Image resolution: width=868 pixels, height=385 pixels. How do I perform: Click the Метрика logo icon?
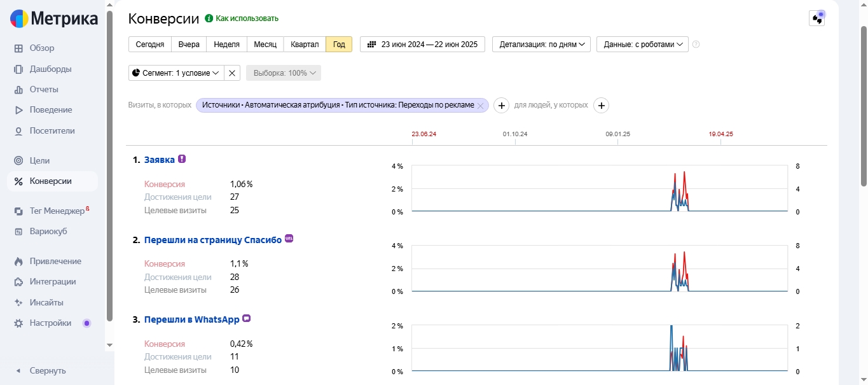pos(19,19)
